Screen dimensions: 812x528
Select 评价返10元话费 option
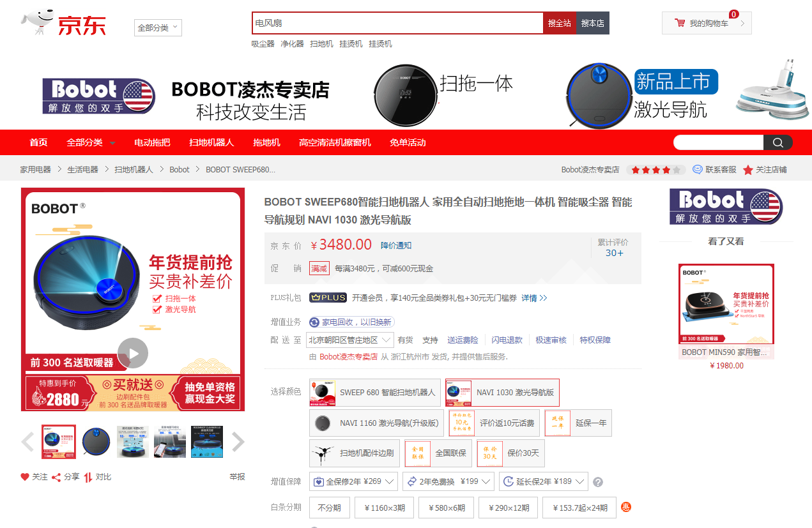pos(494,423)
